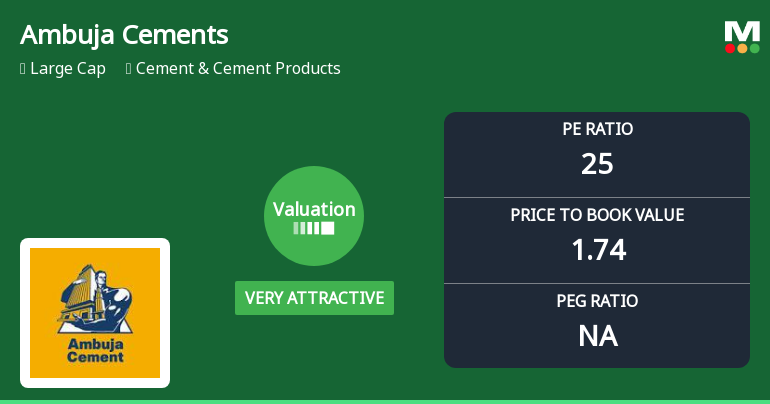
Task: Select the PEG RATIO heading
Action: click(597, 301)
